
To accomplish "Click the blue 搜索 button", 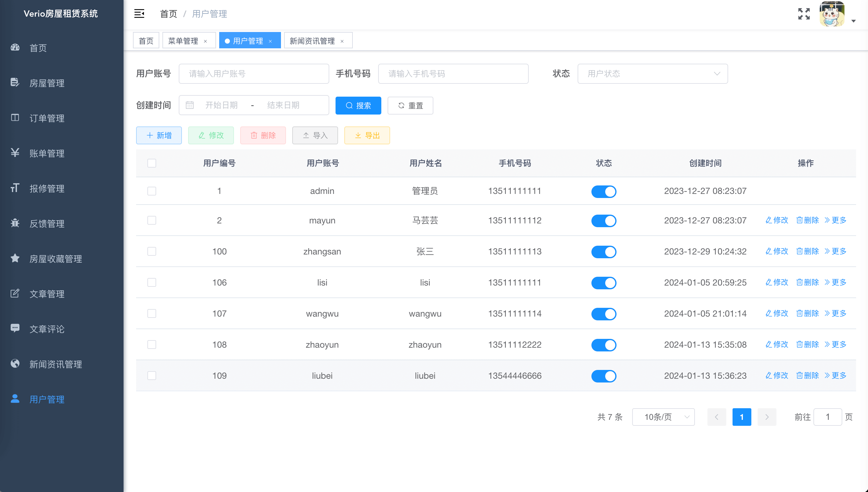I will 358,105.
